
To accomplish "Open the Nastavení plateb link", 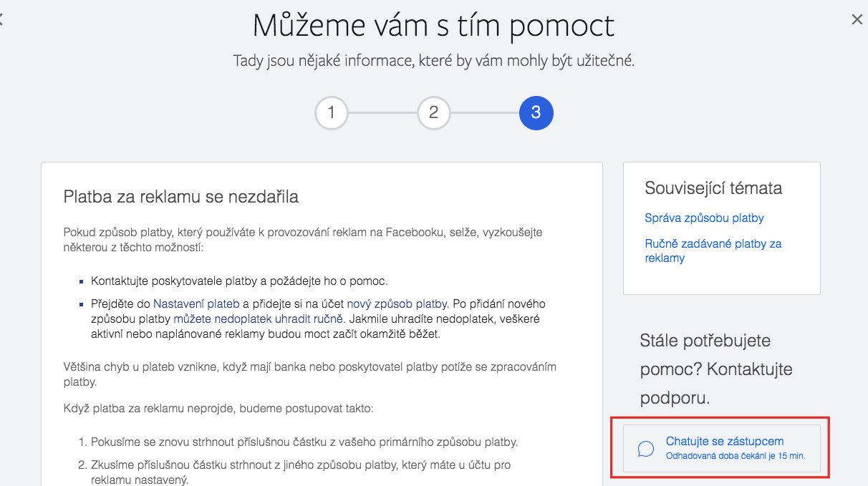I will point(196,304).
